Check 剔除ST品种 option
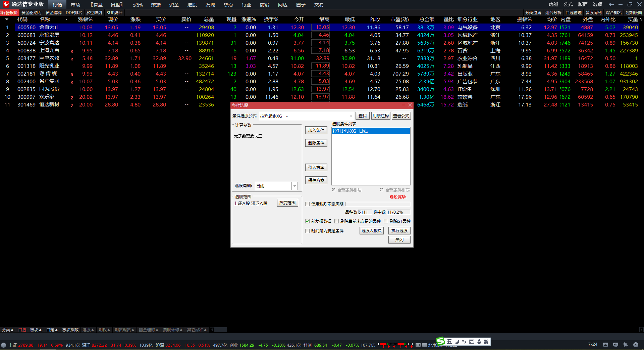This screenshot has height=350, width=644. [x=386, y=221]
